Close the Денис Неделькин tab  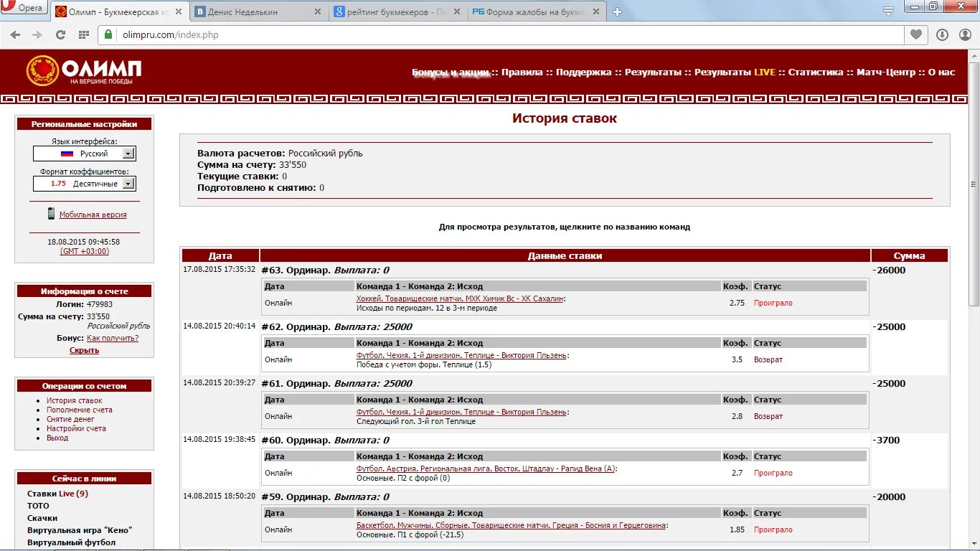pyautogui.click(x=319, y=12)
